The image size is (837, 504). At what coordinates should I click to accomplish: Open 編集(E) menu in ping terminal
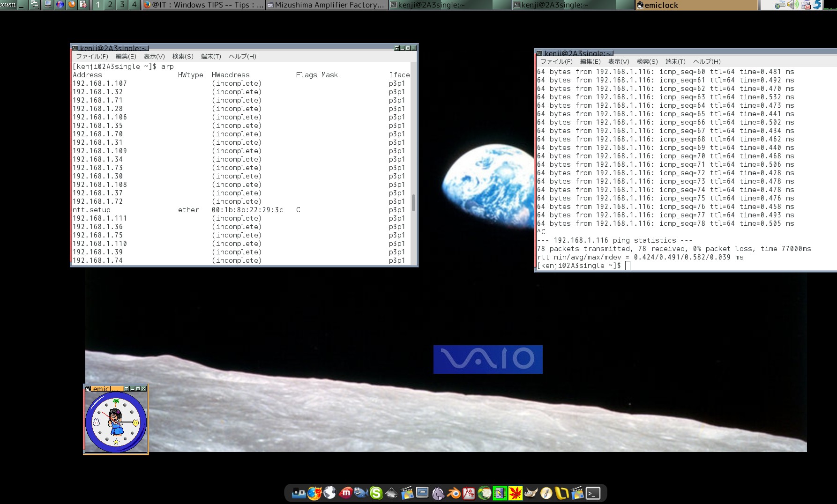coord(590,61)
